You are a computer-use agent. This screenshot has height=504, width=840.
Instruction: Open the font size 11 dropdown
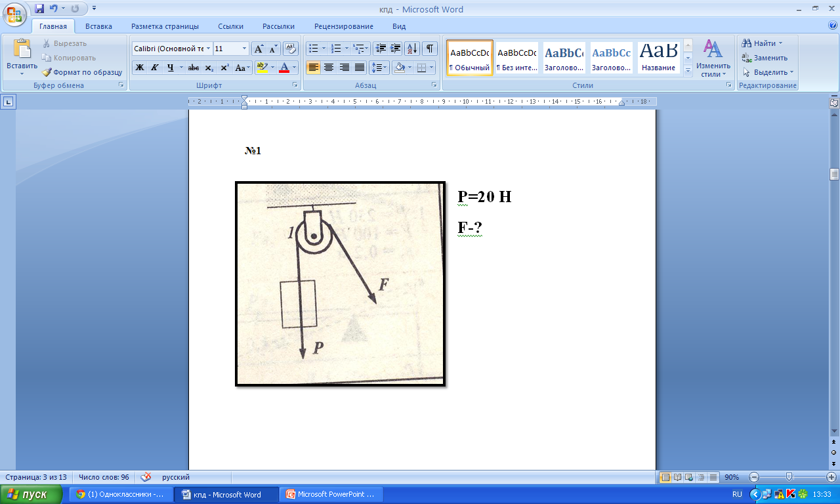tap(245, 49)
